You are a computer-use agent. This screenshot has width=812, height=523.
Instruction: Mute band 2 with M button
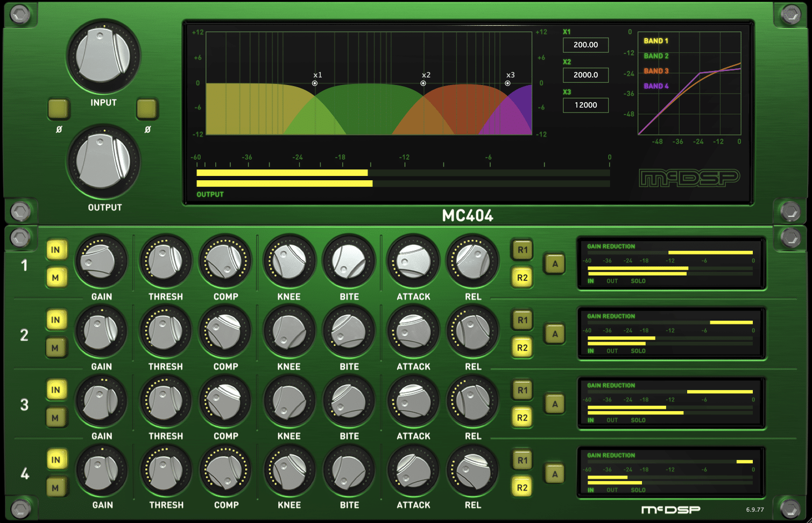55,348
